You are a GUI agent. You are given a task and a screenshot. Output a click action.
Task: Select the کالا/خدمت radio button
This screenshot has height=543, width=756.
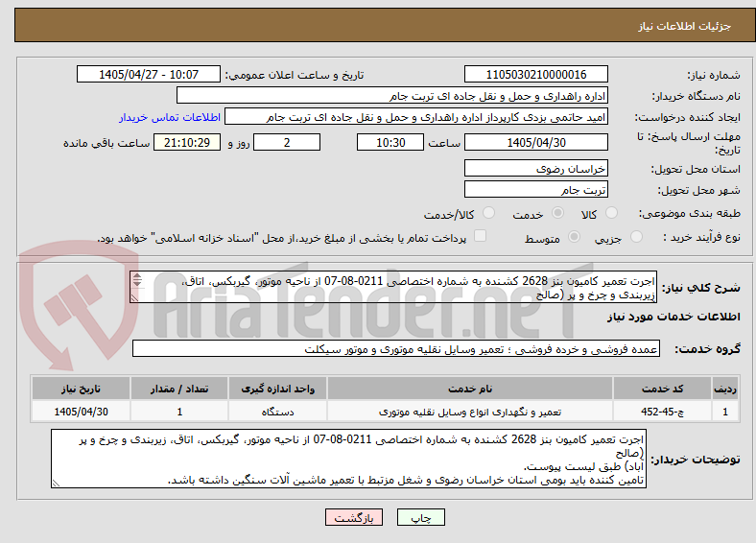[488, 213]
